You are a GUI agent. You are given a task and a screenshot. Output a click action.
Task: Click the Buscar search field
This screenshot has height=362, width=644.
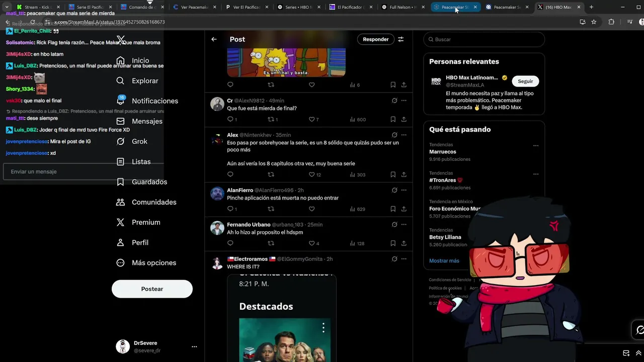[484, 39]
